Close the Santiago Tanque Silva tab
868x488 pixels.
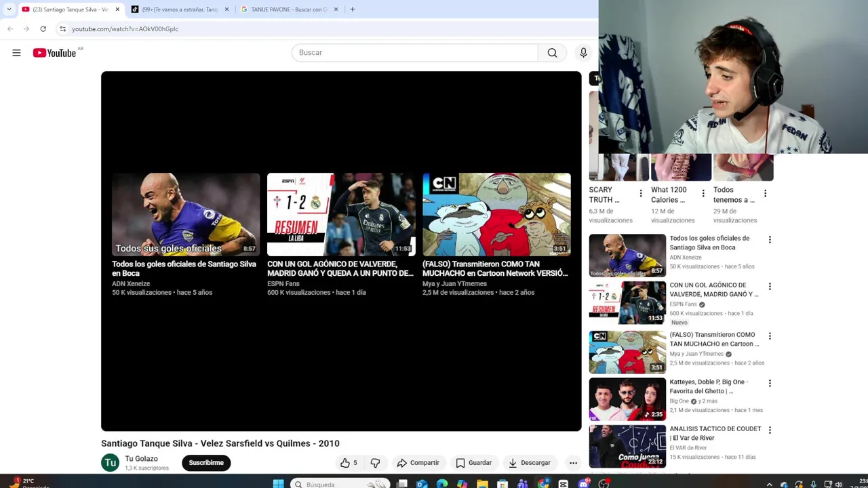117,9
